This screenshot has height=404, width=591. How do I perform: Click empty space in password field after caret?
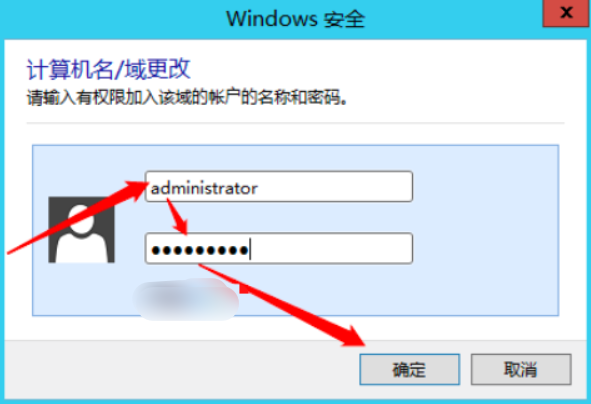332,248
